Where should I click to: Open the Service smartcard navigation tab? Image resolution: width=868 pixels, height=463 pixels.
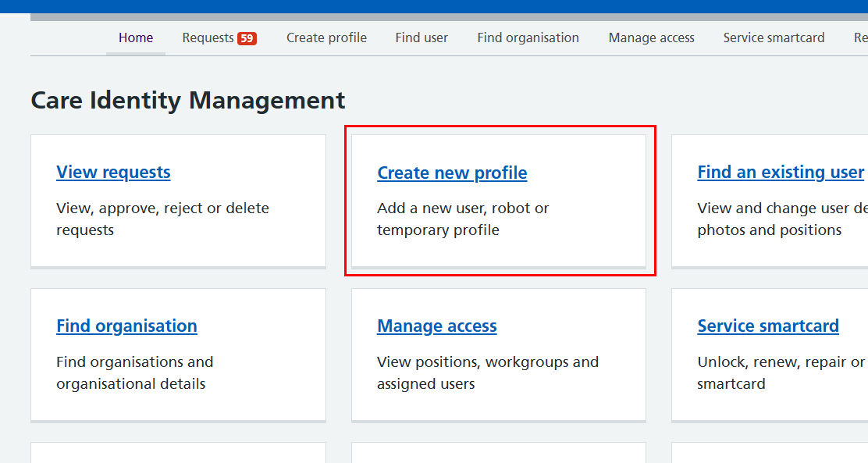tap(774, 37)
